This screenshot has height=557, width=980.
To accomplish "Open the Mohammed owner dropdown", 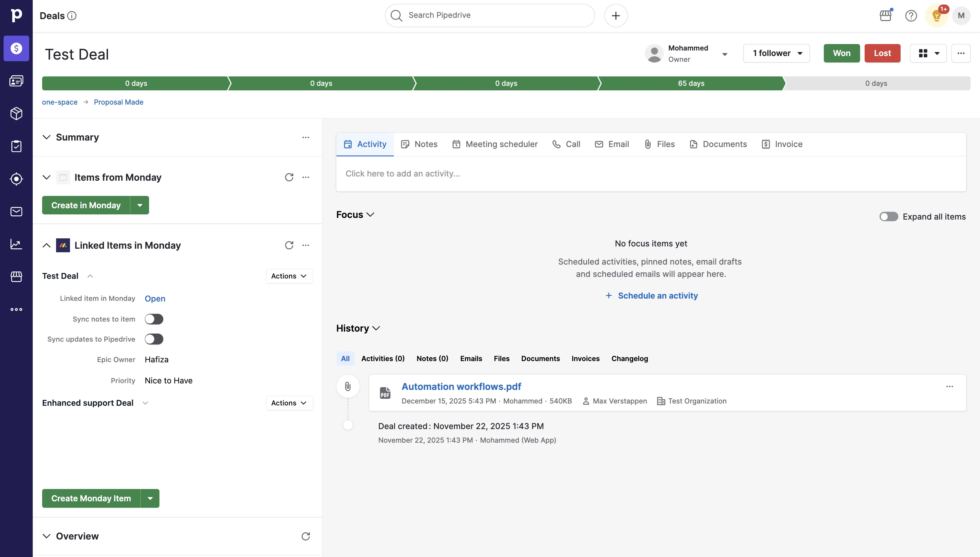I will point(724,54).
